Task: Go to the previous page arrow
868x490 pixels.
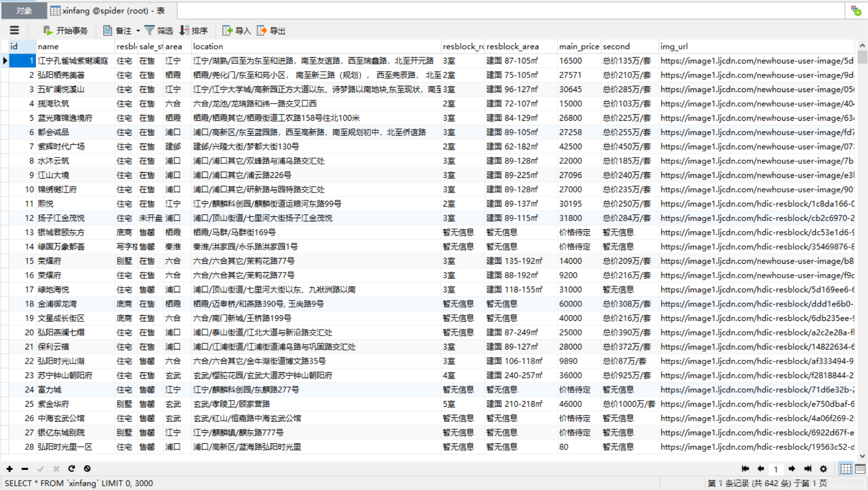Action: click(761, 469)
